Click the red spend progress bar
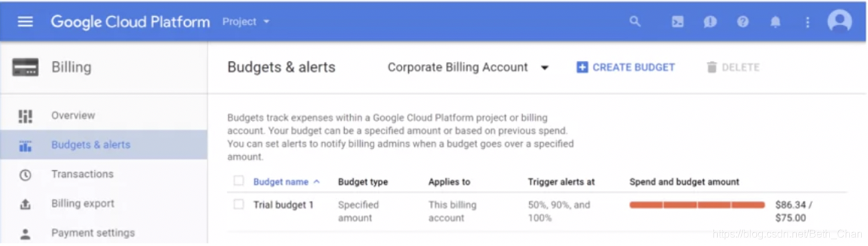 697,205
